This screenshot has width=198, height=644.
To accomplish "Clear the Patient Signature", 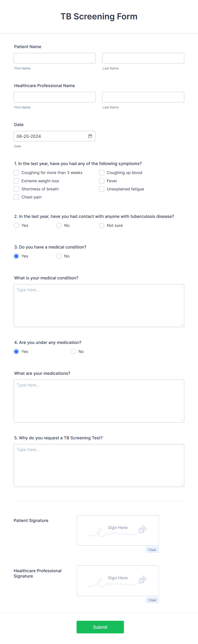I will coord(152,549).
